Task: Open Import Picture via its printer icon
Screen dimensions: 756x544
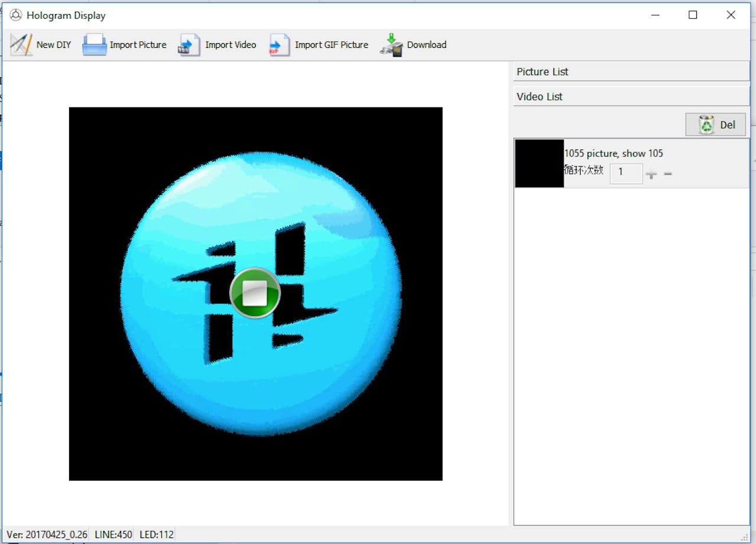Action: tap(93, 44)
